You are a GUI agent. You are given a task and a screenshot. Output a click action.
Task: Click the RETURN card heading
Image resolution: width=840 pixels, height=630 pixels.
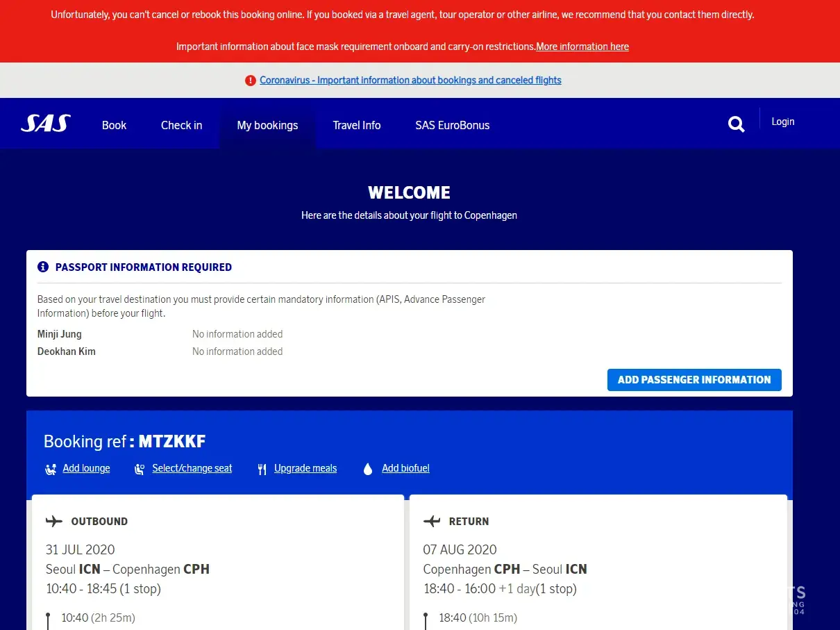tap(469, 522)
